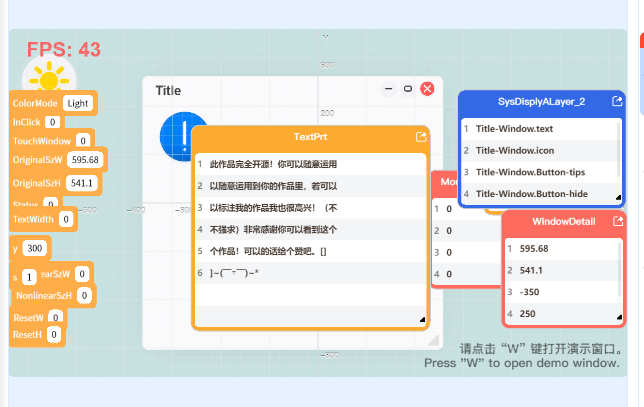Click the export icon on SysDisplyALayer_2 list
The width and height of the screenshot is (644, 407).
(x=617, y=101)
